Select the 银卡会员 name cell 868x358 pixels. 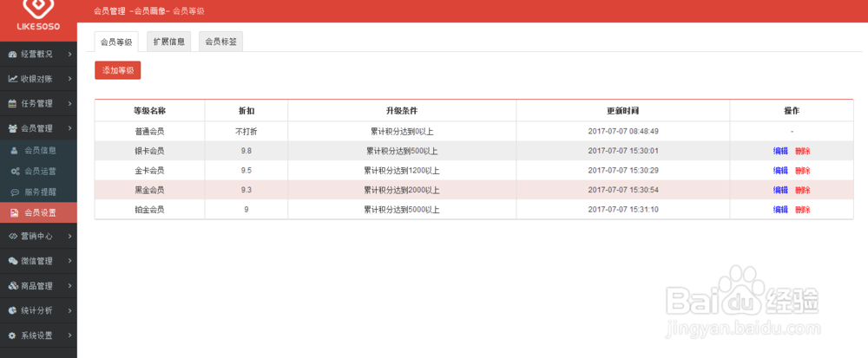149,151
